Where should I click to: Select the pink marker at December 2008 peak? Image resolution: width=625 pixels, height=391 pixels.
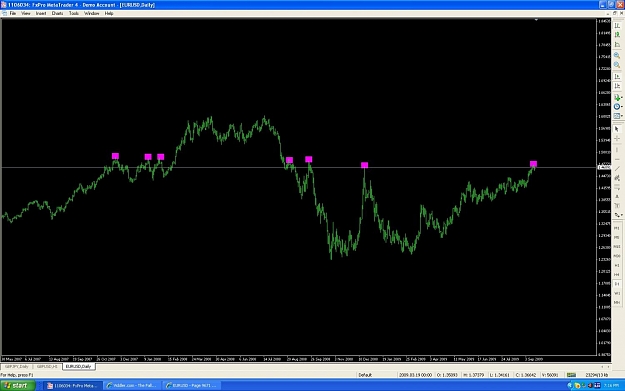pos(364,165)
